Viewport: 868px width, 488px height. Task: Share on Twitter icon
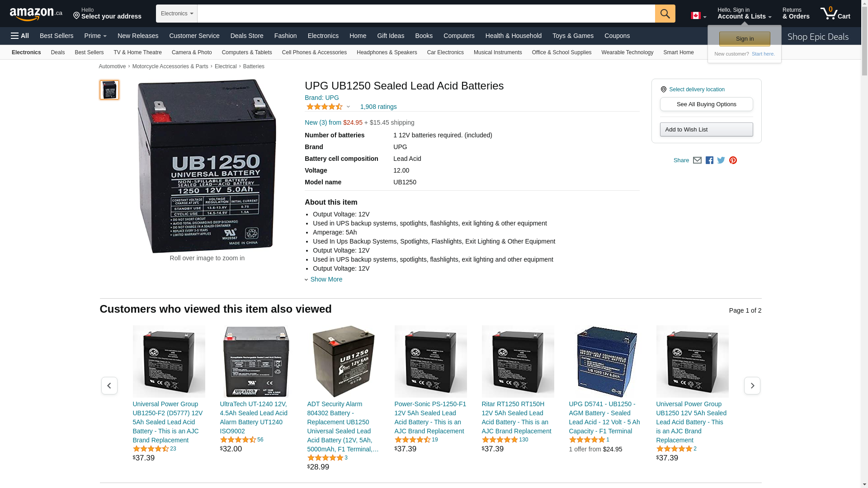(721, 160)
